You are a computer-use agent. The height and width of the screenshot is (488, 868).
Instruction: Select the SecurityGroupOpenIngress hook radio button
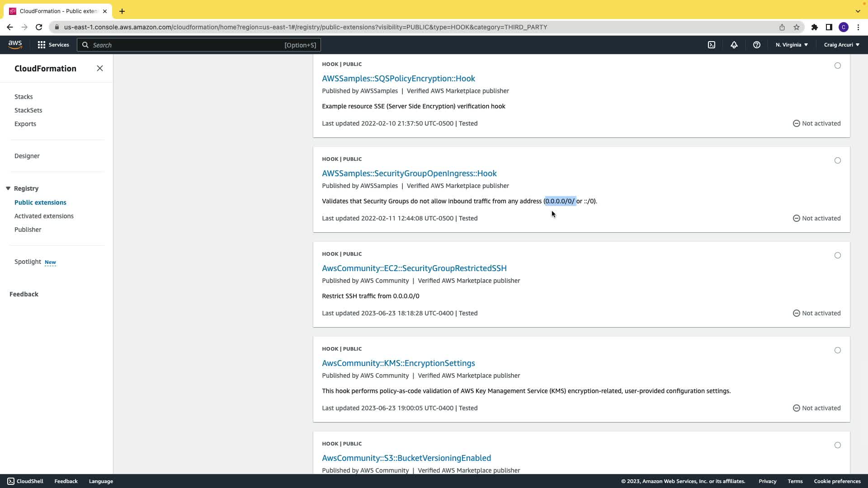coord(837,160)
